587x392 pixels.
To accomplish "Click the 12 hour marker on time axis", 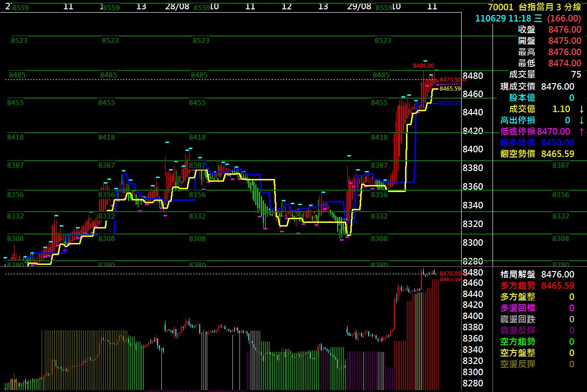I will click(286, 7).
